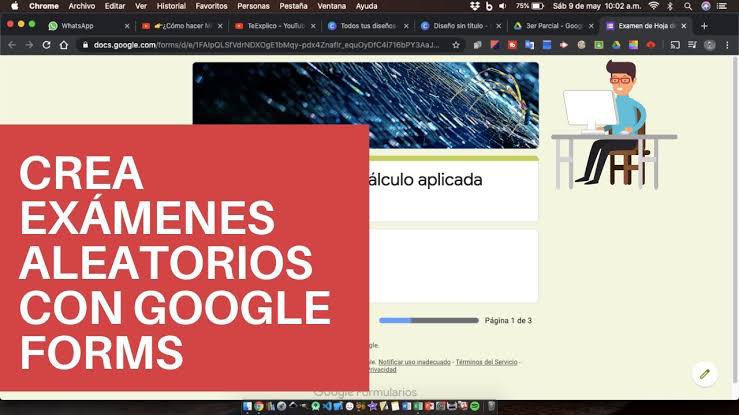This screenshot has height=415, width=739.
Task: Click the blue calendar extension icon
Action: 547,45
